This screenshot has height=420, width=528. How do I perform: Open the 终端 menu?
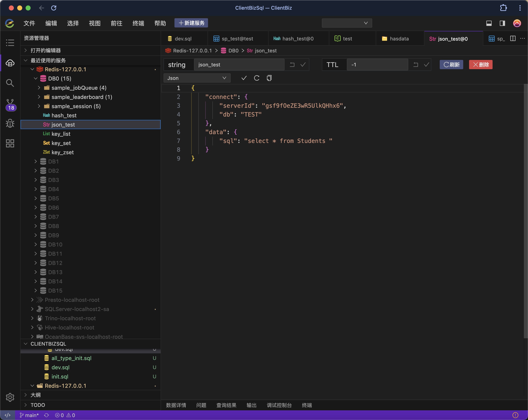(138, 23)
